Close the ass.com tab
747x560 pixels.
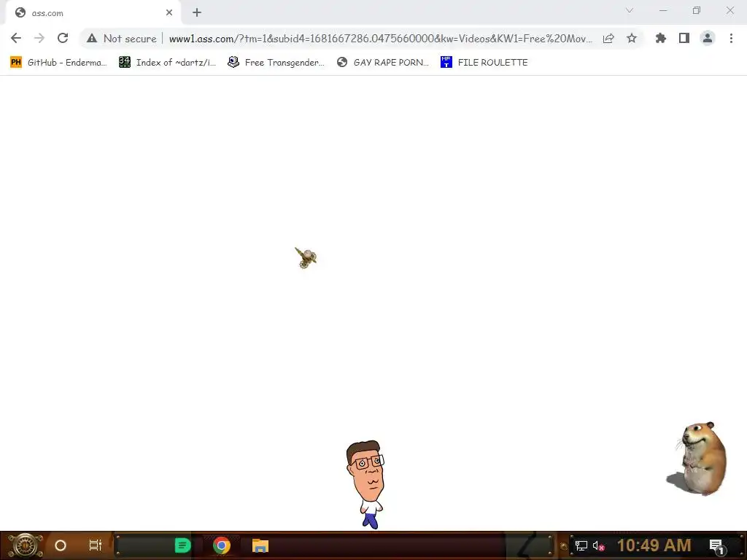pos(169,13)
